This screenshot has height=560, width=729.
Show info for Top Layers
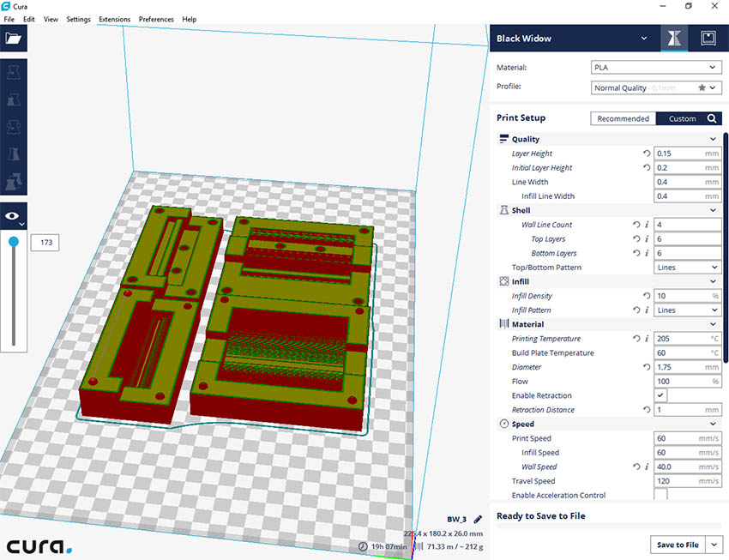point(647,238)
